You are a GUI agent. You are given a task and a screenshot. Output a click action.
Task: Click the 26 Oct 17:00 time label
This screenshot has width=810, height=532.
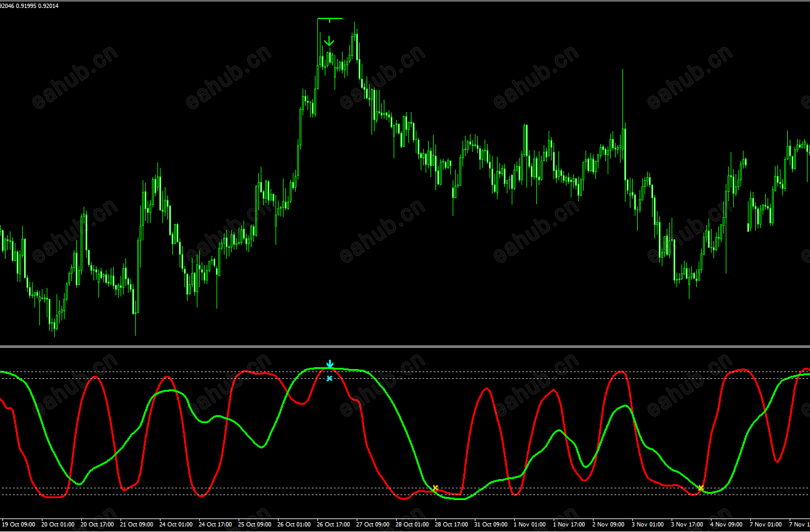(x=333, y=525)
